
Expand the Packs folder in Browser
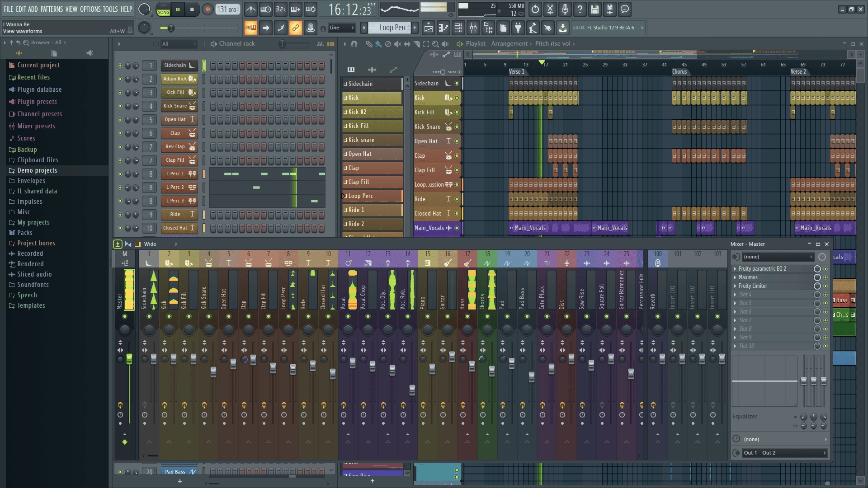[x=25, y=233]
